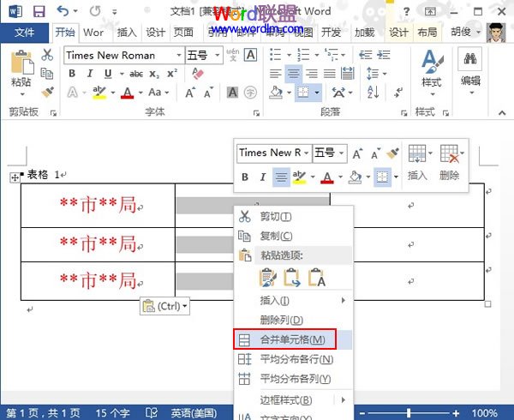
Task: Click the Grow Font icon in the mini toolbar
Action: [357, 153]
